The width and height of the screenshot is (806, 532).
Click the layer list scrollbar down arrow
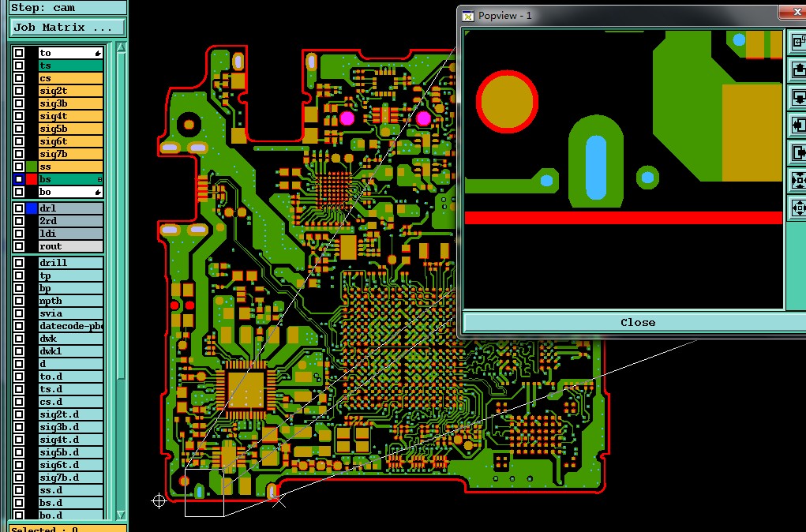pos(121,515)
